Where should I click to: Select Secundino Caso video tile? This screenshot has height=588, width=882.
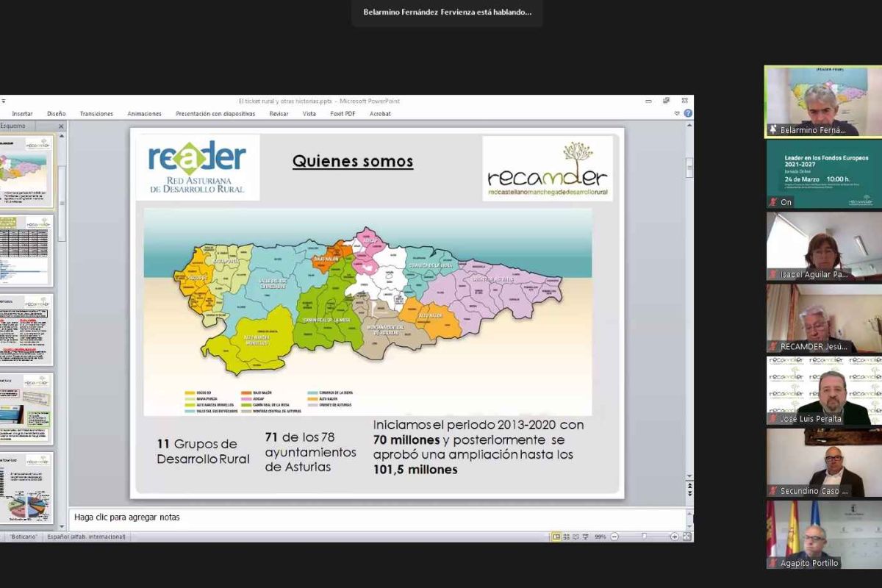click(824, 462)
